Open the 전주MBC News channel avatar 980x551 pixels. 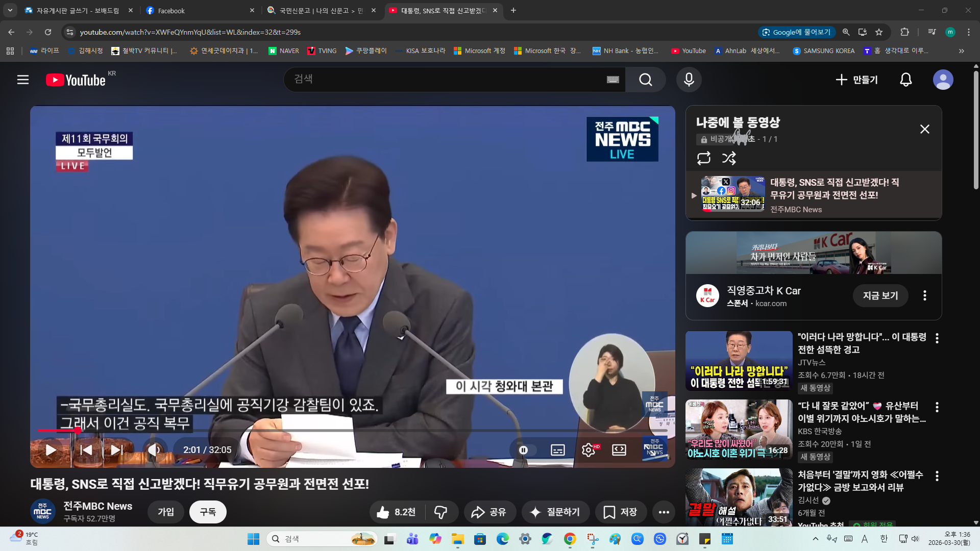click(43, 511)
